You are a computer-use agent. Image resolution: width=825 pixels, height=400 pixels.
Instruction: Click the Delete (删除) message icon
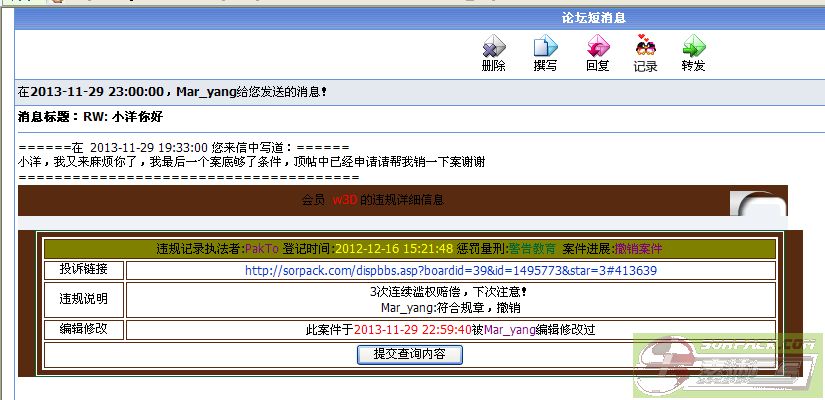[x=493, y=46]
